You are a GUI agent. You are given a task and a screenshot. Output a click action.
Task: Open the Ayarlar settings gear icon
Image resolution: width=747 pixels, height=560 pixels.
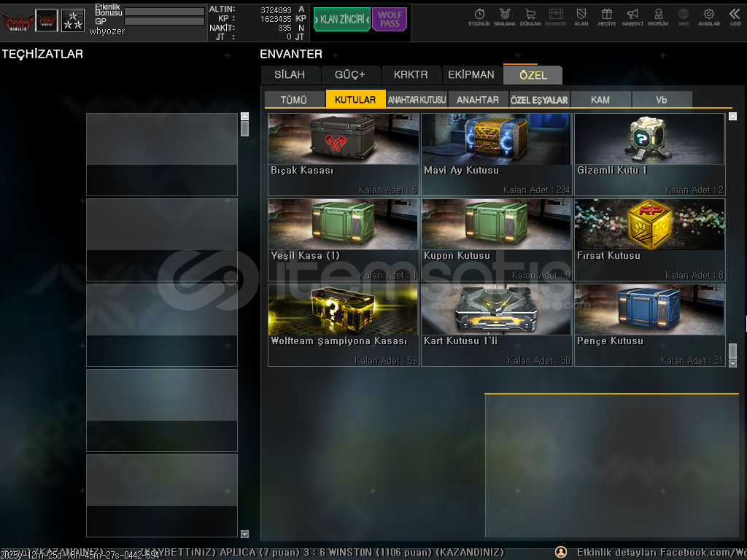coord(709,17)
